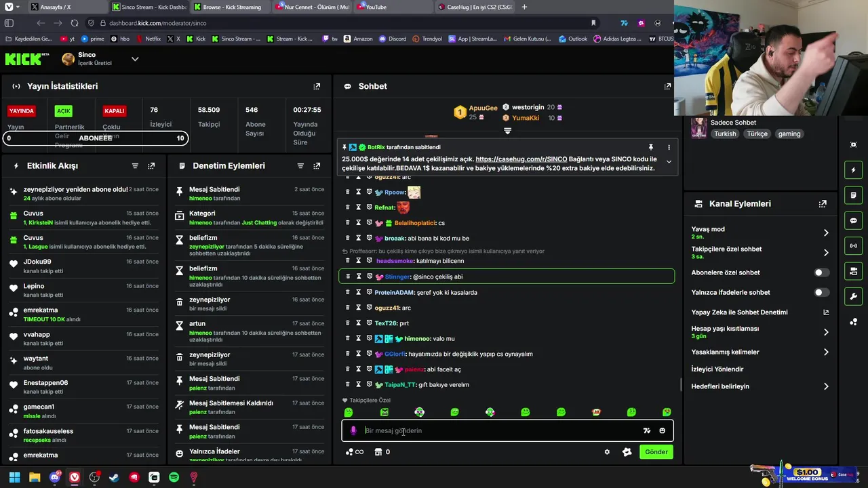Viewport: 868px width, 488px height.
Task: Expand Yasaklanmış kelimeler settings
Action: point(826,352)
